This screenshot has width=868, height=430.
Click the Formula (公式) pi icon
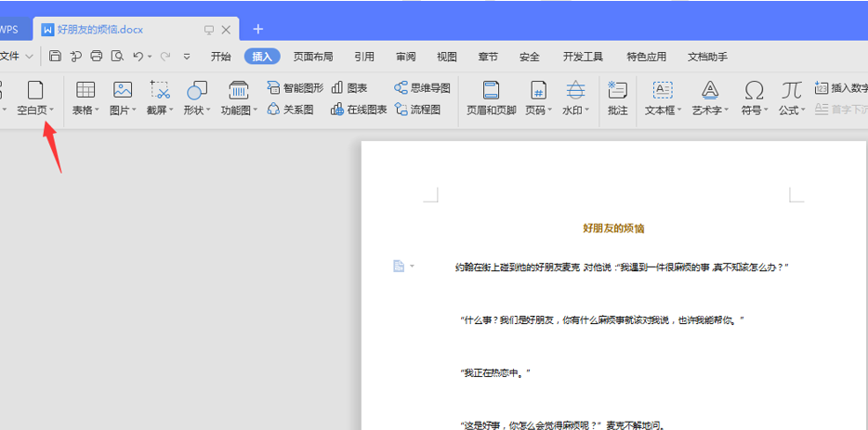tap(792, 90)
